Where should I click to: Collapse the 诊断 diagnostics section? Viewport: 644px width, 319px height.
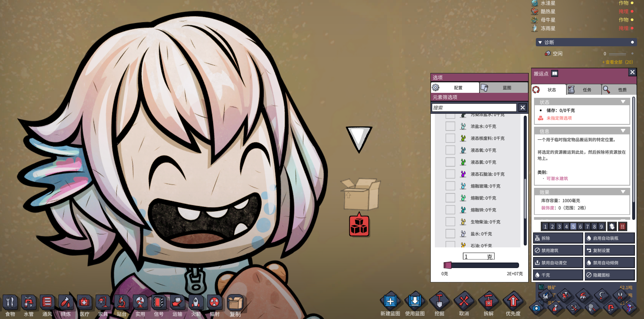pos(540,42)
